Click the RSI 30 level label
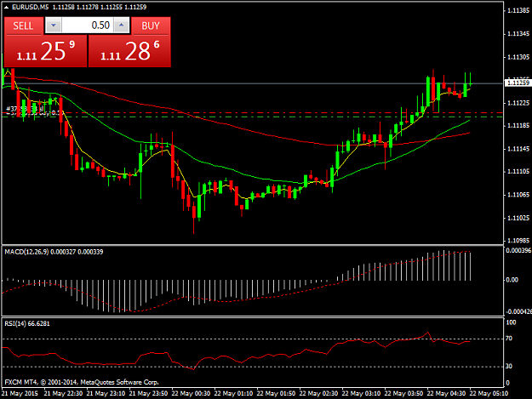532x399 pixels. tap(509, 366)
